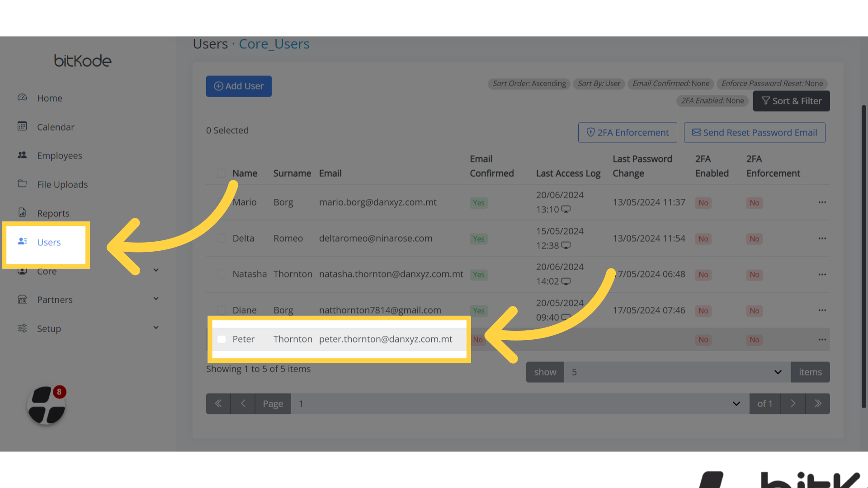Select the Employees icon in the sidebar

coord(22,155)
